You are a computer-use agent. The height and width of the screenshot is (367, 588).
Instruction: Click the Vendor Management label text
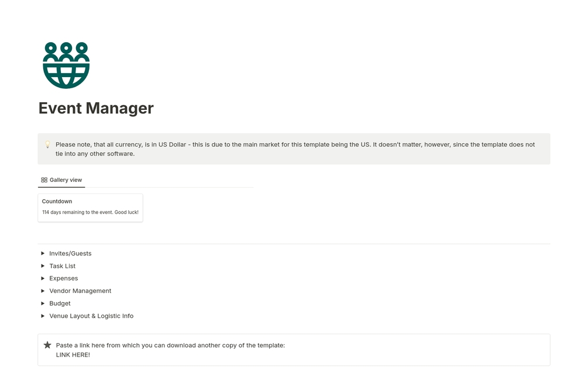pyautogui.click(x=80, y=291)
